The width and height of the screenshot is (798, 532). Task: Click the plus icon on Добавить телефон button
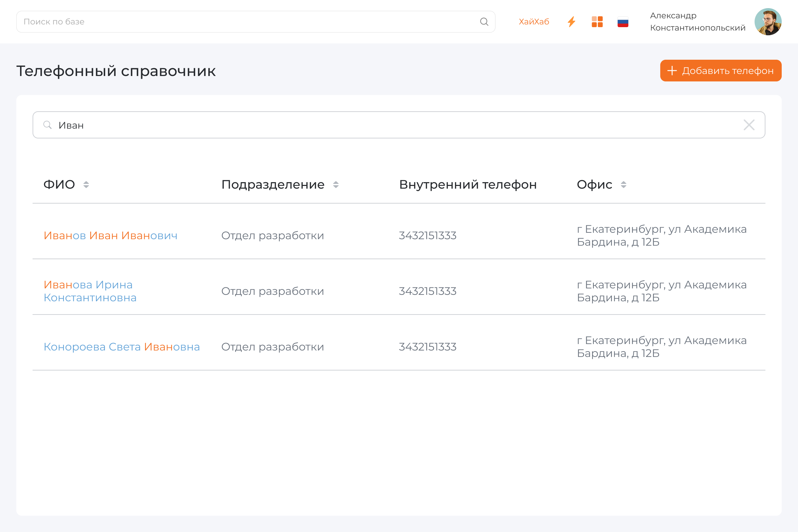[672, 71]
